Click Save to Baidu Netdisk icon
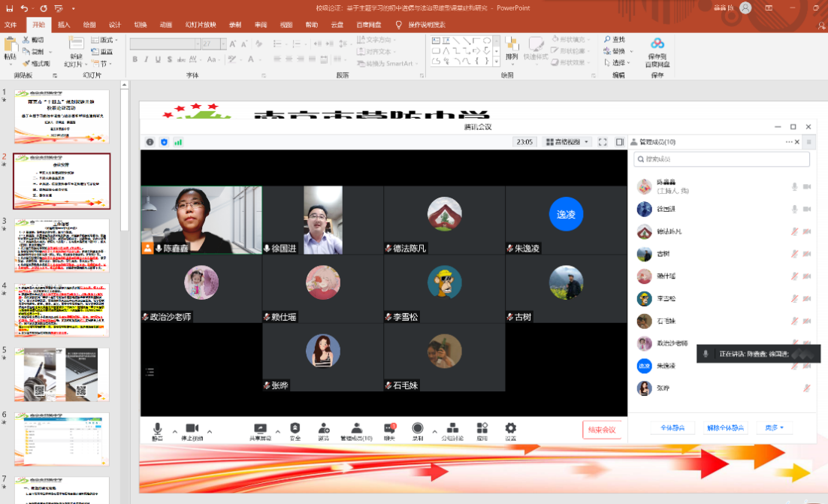 (657, 53)
